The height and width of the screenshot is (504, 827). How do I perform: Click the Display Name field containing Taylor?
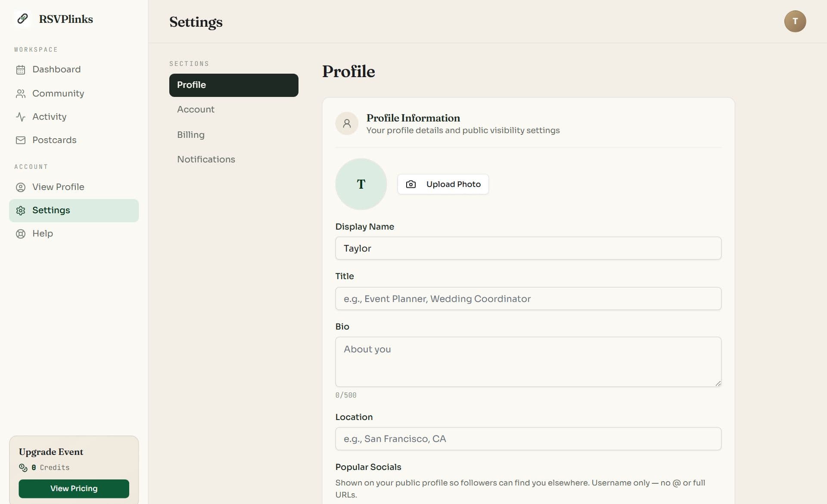[x=528, y=248]
